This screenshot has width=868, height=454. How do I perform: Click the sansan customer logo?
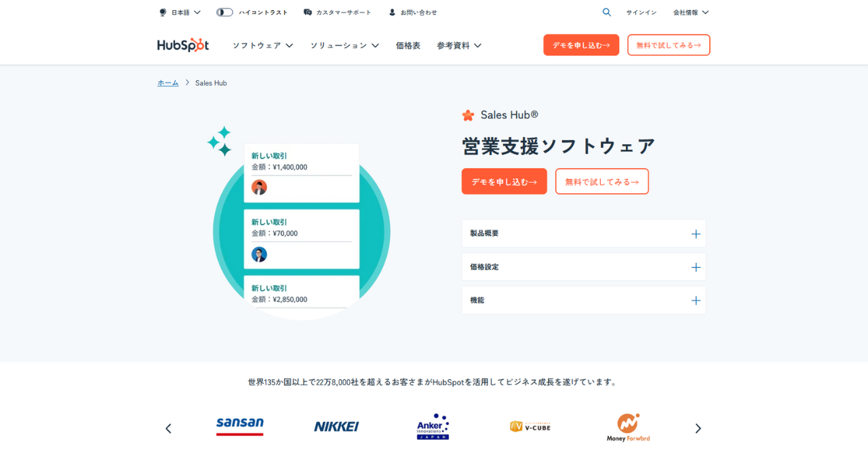click(239, 426)
